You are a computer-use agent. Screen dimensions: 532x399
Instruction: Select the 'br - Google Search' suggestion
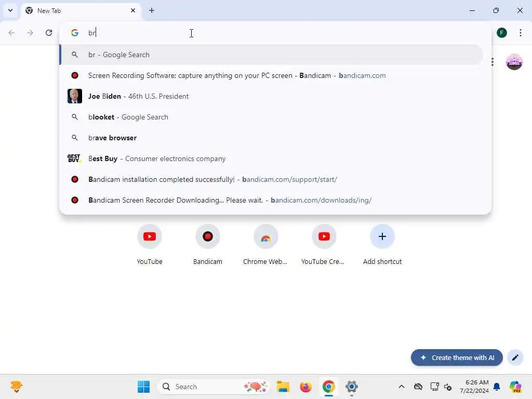point(271,55)
